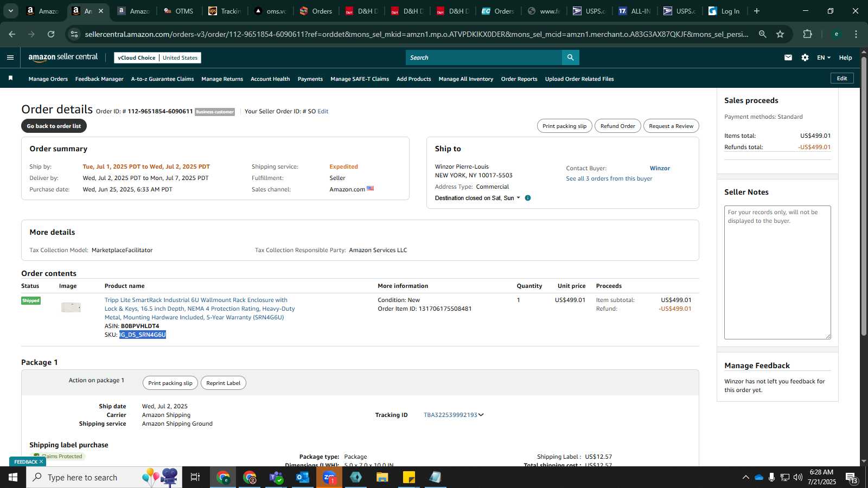Viewport: 868px width, 488px height.
Task: Open Chrome zoom magnifier in address bar
Action: pyautogui.click(x=763, y=34)
